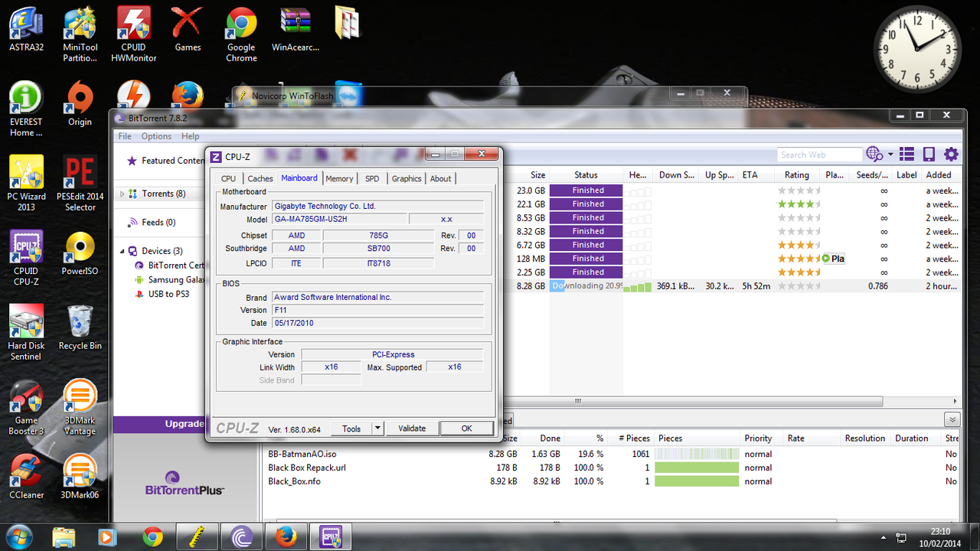The image size is (980, 551).
Task: Switch BitTorrent to list view icon
Action: click(x=906, y=154)
